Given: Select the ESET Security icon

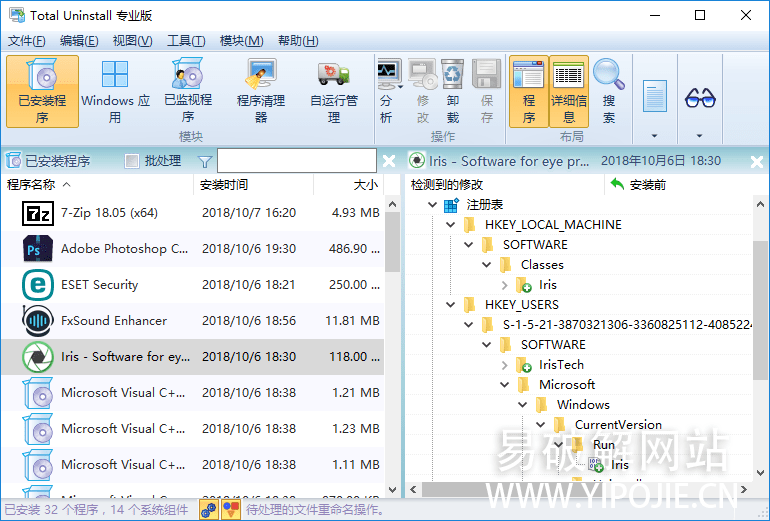Looking at the screenshot, I should [x=38, y=285].
